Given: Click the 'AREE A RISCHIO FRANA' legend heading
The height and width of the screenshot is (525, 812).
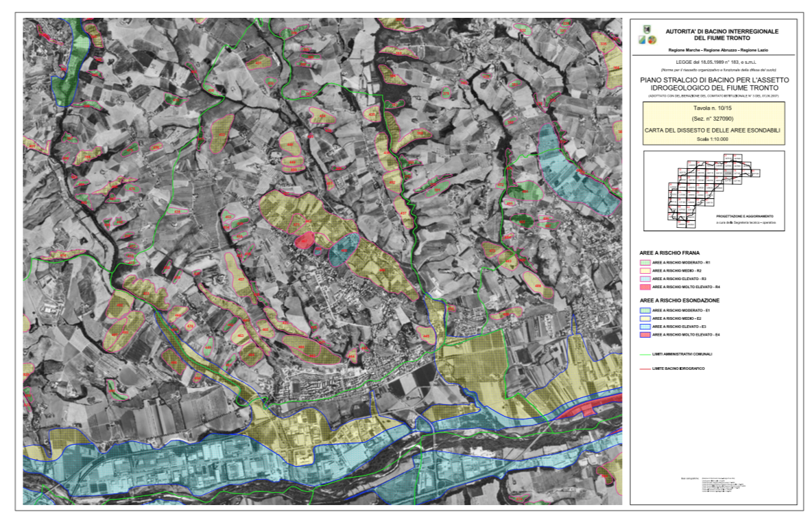Looking at the screenshot, I should tap(669, 253).
